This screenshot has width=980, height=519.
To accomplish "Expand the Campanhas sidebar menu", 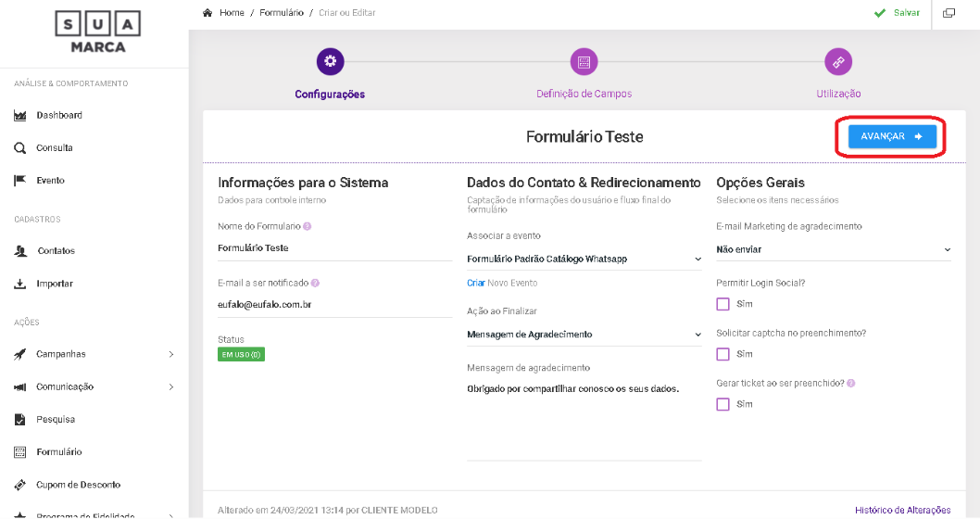I will tap(93, 354).
